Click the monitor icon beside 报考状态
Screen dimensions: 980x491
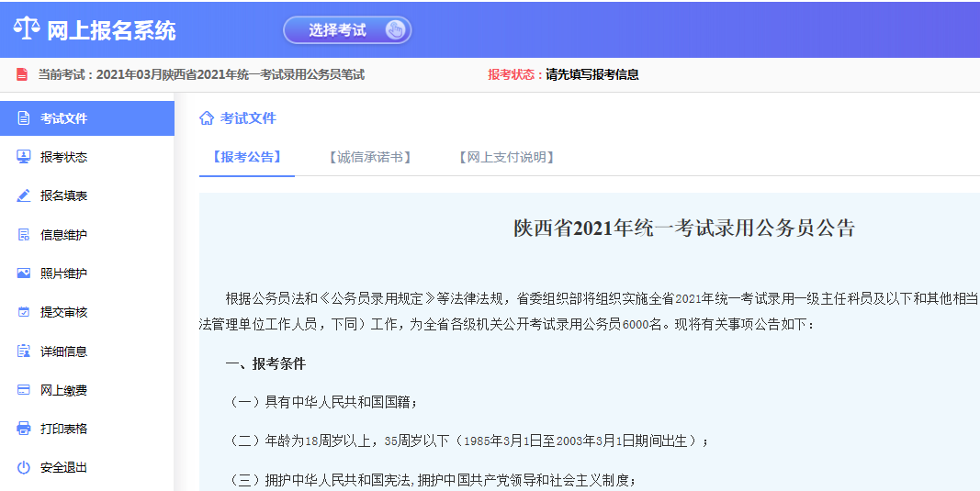24,157
